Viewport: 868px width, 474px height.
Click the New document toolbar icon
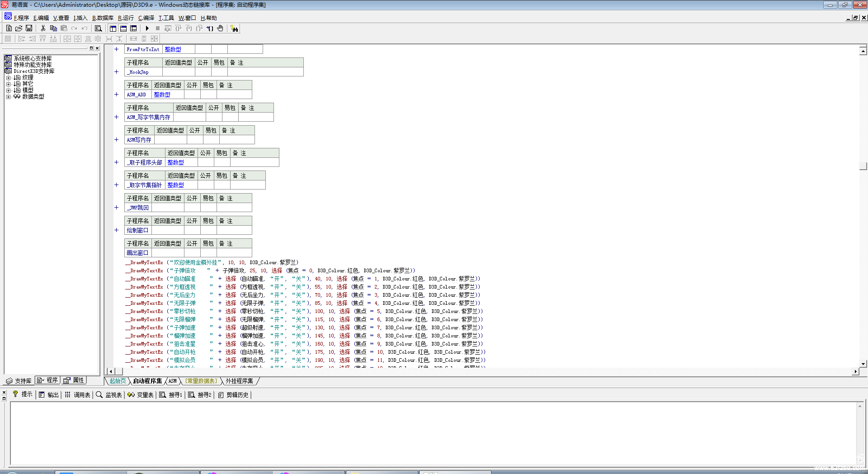pos(9,28)
